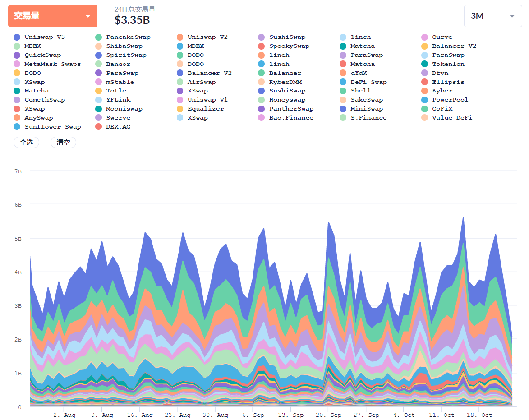
Task: Select the Ellipsis legend item
Action: tap(443, 82)
